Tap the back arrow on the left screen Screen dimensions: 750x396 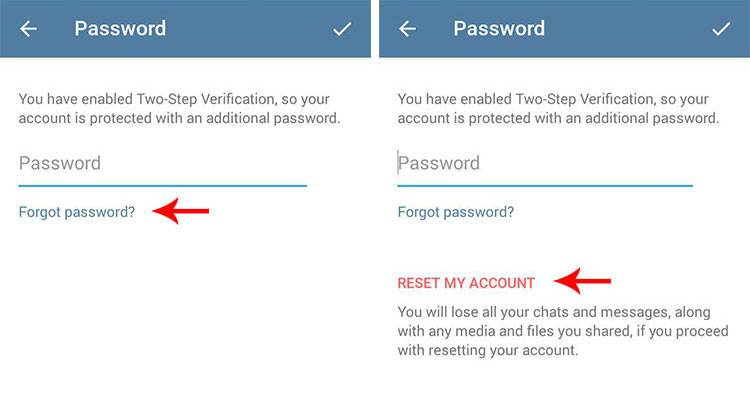(28, 29)
